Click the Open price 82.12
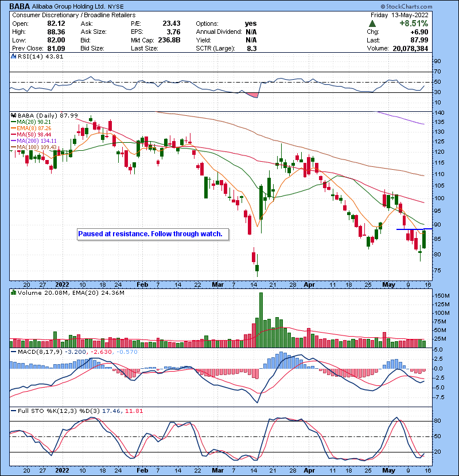 pyautogui.click(x=56, y=24)
